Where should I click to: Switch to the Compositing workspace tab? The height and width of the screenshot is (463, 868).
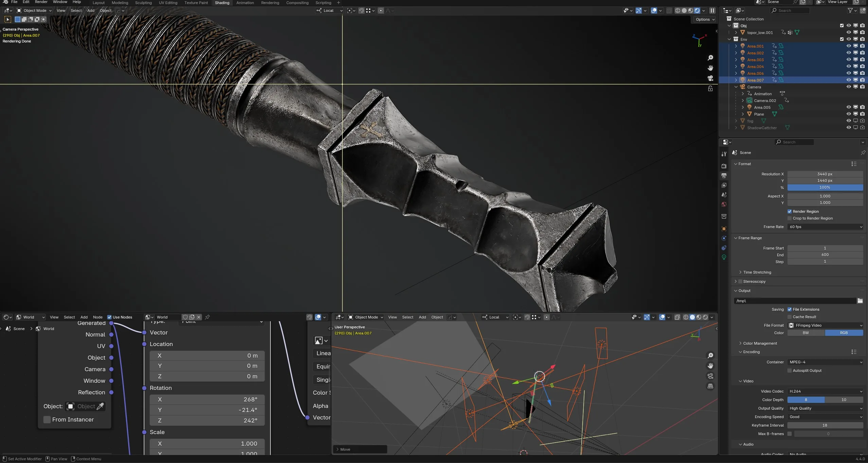tap(297, 3)
